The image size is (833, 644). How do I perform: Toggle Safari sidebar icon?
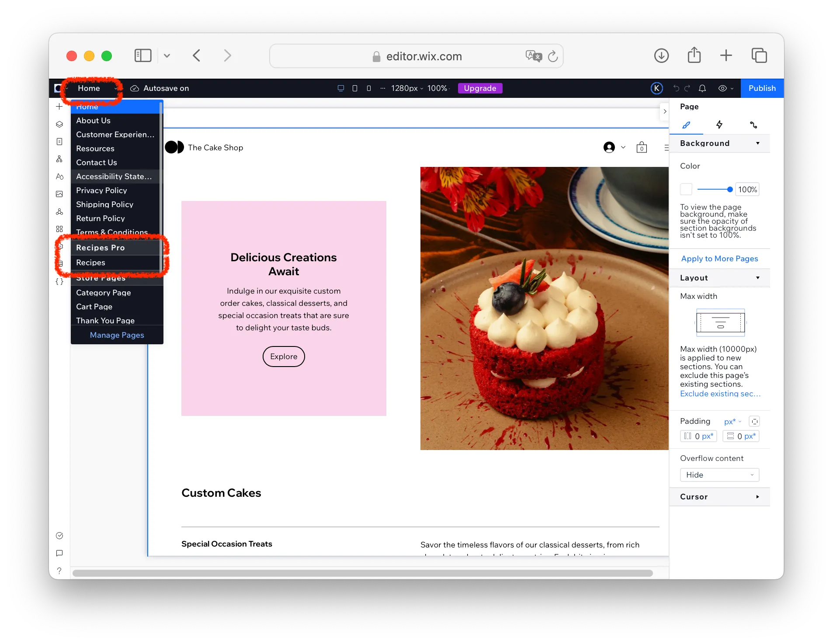pos(143,55)
